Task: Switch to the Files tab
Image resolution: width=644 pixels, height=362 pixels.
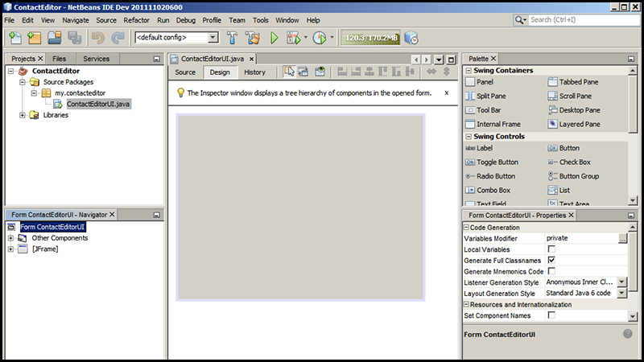Action: click(x=59, y=59)
